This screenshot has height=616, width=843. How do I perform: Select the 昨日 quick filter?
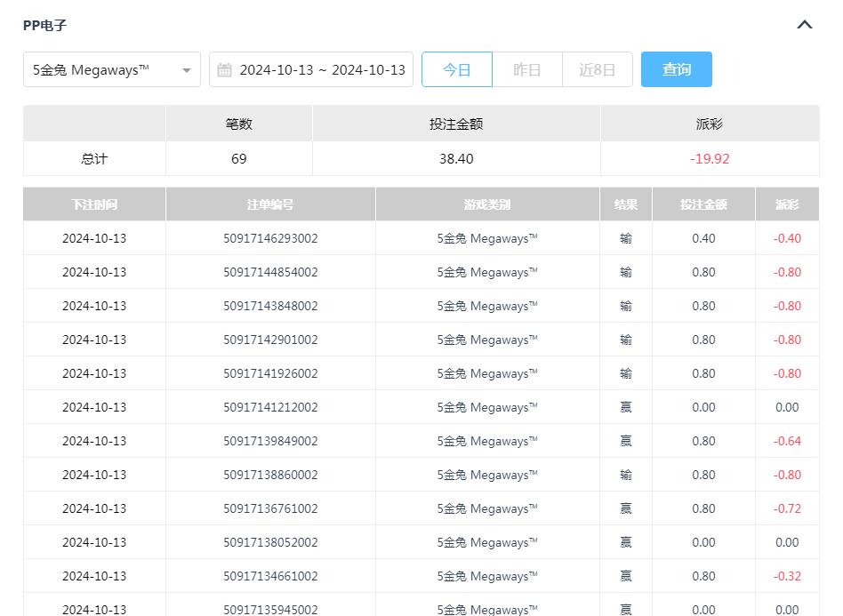527,70
